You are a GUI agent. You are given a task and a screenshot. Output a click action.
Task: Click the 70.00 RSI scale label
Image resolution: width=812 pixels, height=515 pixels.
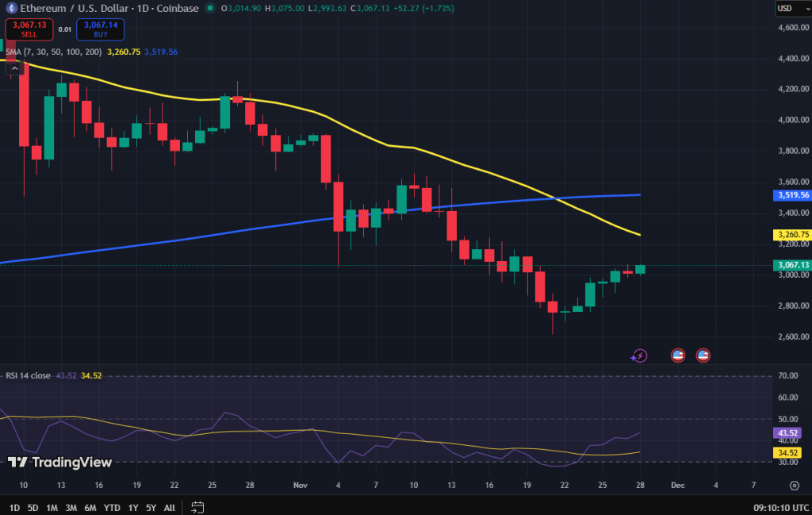tap(788, 375)
